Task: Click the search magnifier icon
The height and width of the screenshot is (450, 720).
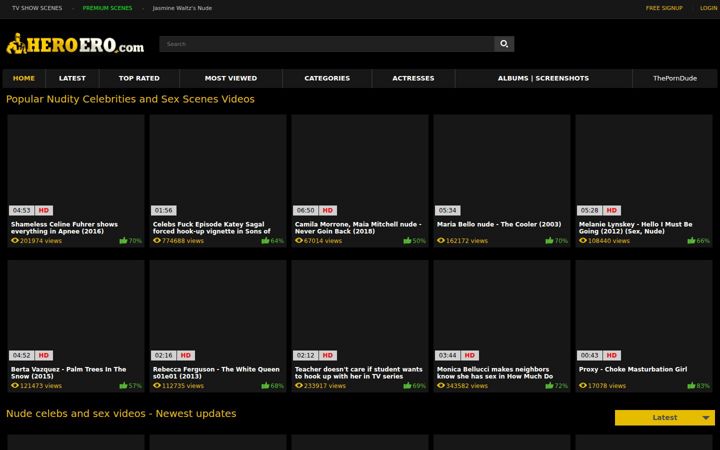Action: point(504,44)
